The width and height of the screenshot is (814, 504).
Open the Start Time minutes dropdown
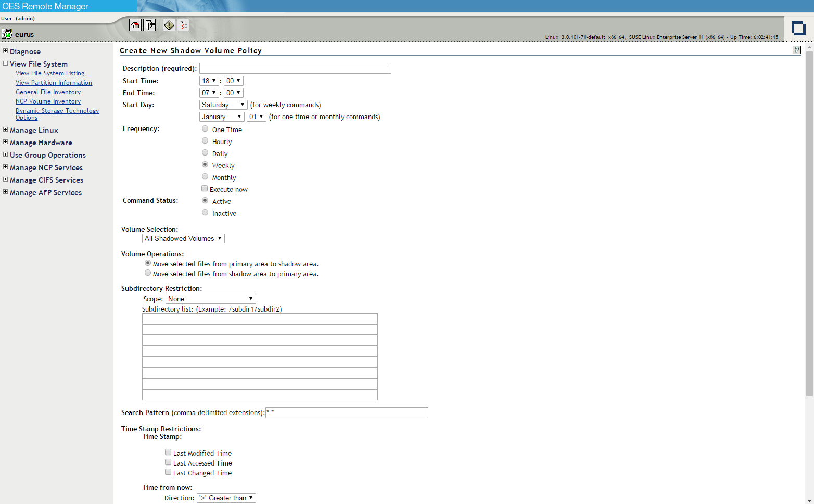pos(233,81)
